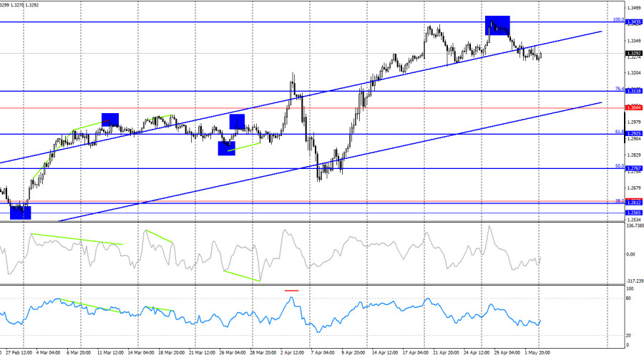This screenshot has width=644, height=358.
Task: Click the 1.3499 price scale value
Action: [635, 8]
